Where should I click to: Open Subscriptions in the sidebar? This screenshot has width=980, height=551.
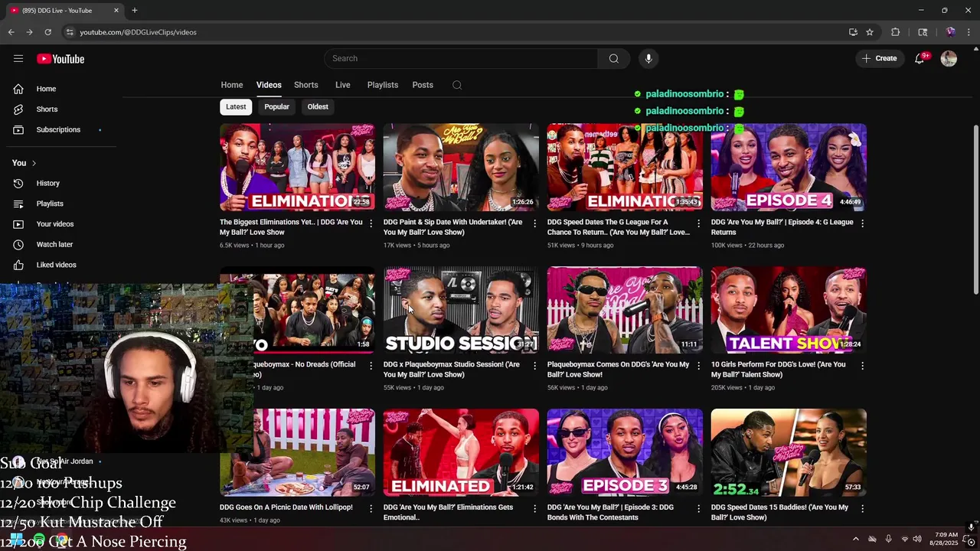58,129
